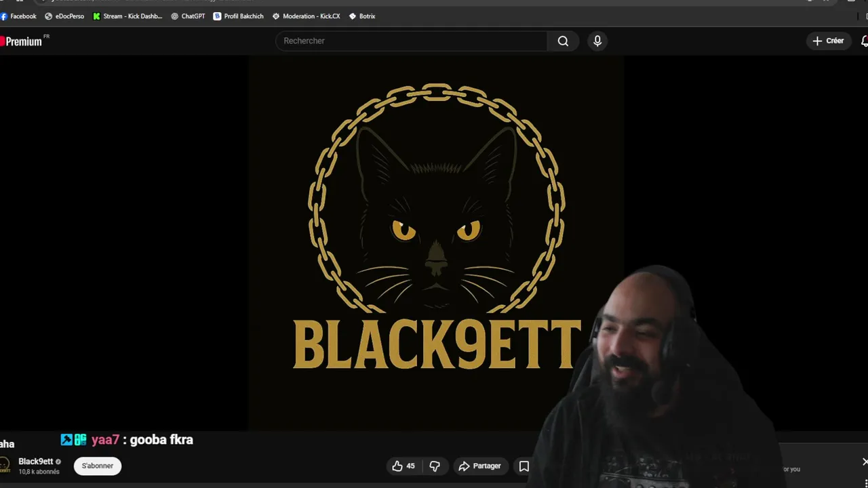The image size is (868, 488).
Task: Click the '10,8 k abonnés' subscriber count
Action: (39, 472)
